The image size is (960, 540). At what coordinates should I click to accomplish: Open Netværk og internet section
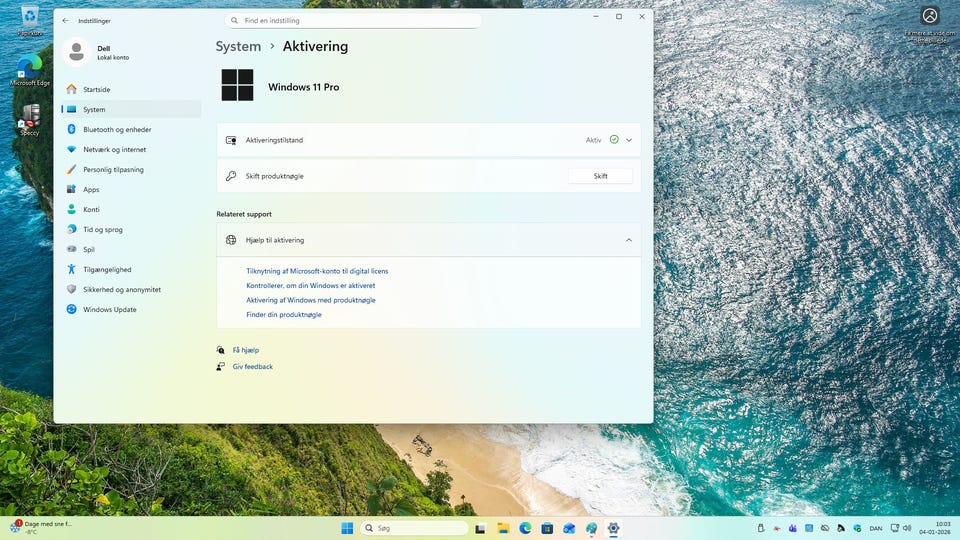(x=114, y=149)
